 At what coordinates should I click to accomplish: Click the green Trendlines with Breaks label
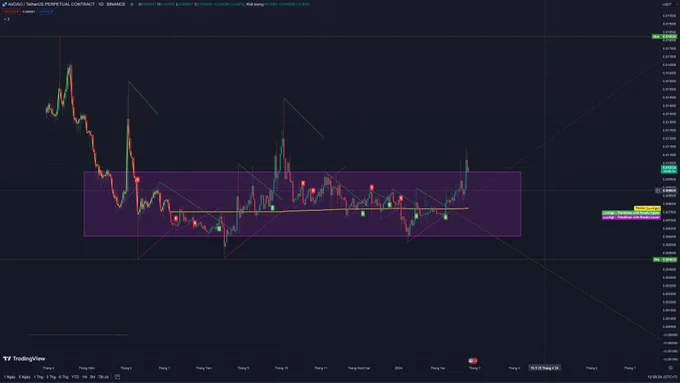pos(631,213)
